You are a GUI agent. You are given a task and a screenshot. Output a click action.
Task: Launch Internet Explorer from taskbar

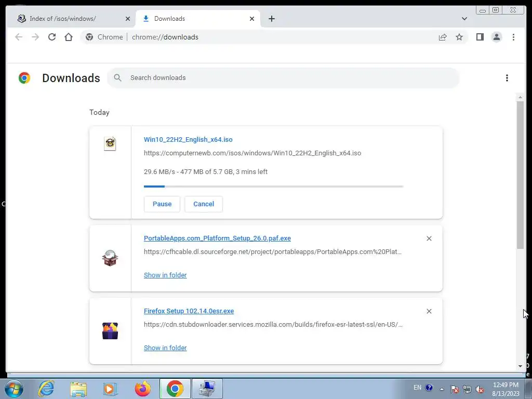click(x=46, y=389)
